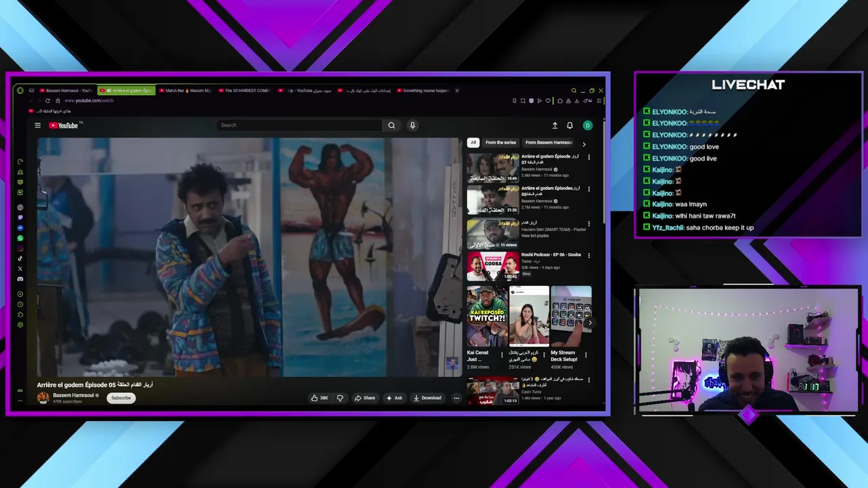Open Twitch in the browser sidebar
Image resolution: width=868 pixels, height=488 pixels.
(20, 218)
